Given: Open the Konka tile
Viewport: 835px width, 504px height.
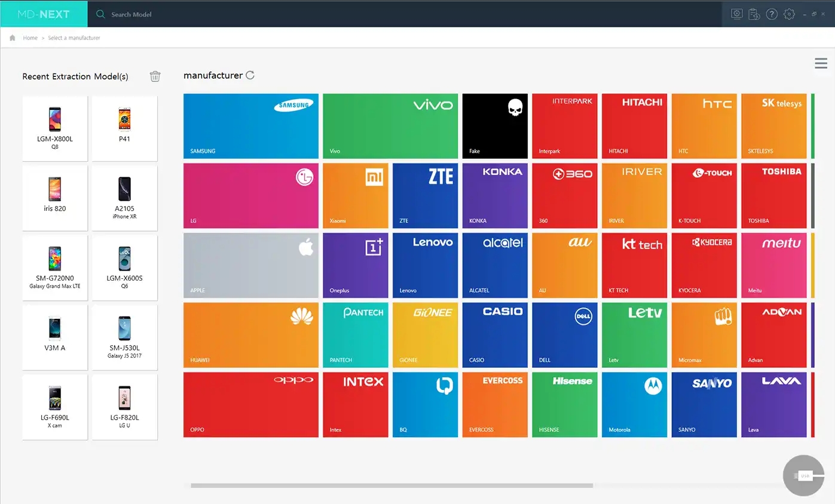Looking at the screenshot, I should tap(495, 196).
